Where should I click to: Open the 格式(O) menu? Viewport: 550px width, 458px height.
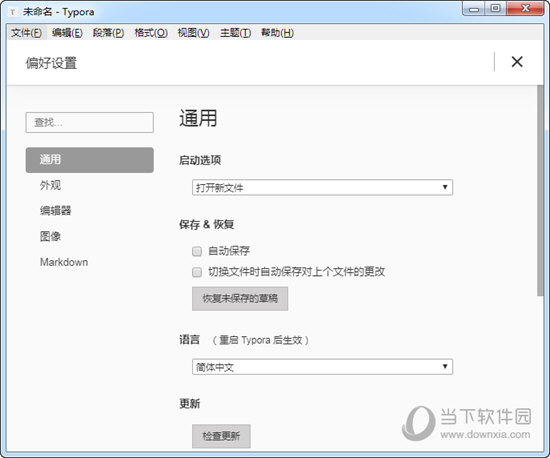[x=151, y=33]
